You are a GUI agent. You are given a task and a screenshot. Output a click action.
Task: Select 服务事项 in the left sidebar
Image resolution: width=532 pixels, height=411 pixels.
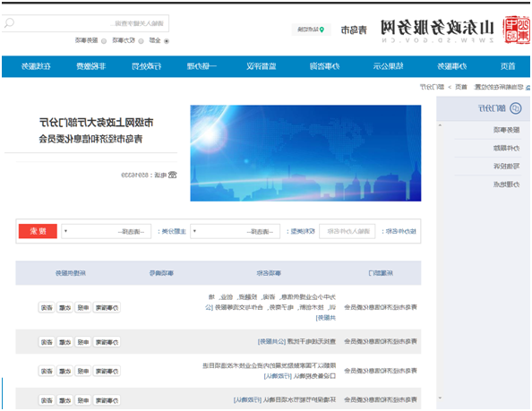click(506, 130)
